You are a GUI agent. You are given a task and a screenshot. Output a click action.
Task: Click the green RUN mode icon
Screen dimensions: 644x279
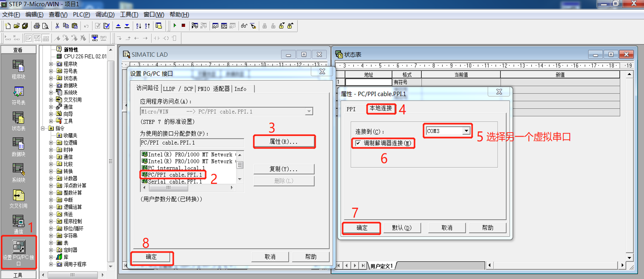pyautogui.click(x=175, y=26)
